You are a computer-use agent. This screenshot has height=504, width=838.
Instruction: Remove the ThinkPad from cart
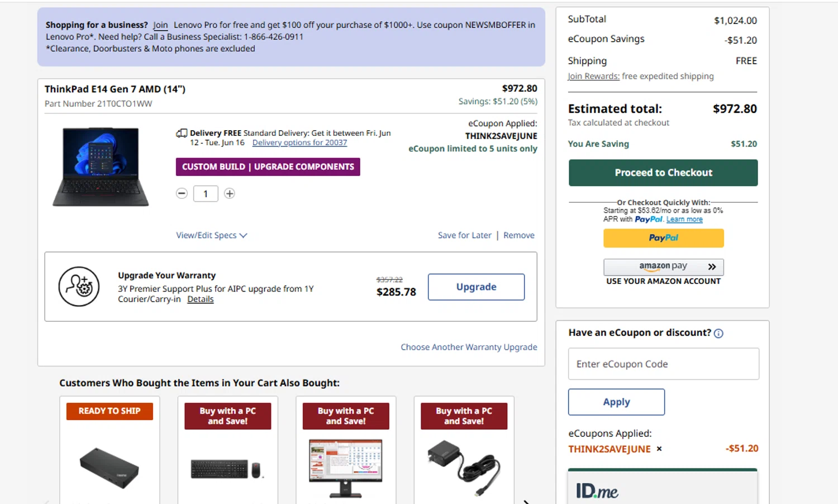pyautogui.click(x=519, y=235)
